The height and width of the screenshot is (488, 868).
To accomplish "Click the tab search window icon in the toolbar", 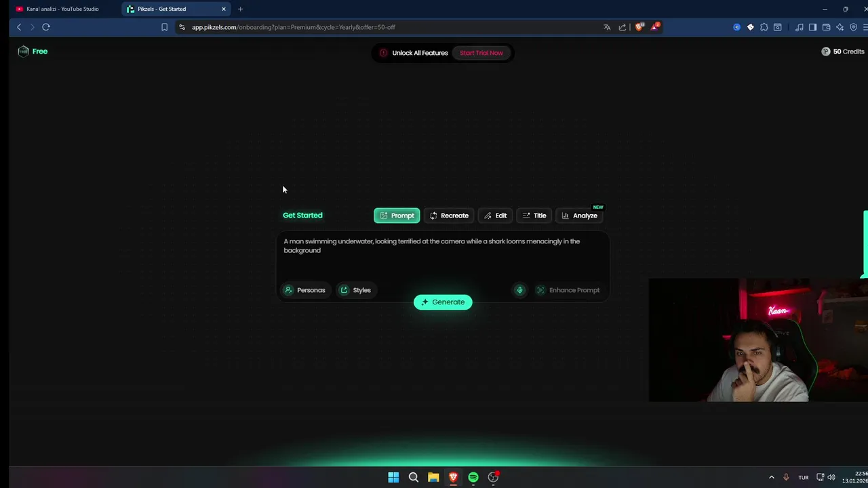I will (x=778, y=27).
